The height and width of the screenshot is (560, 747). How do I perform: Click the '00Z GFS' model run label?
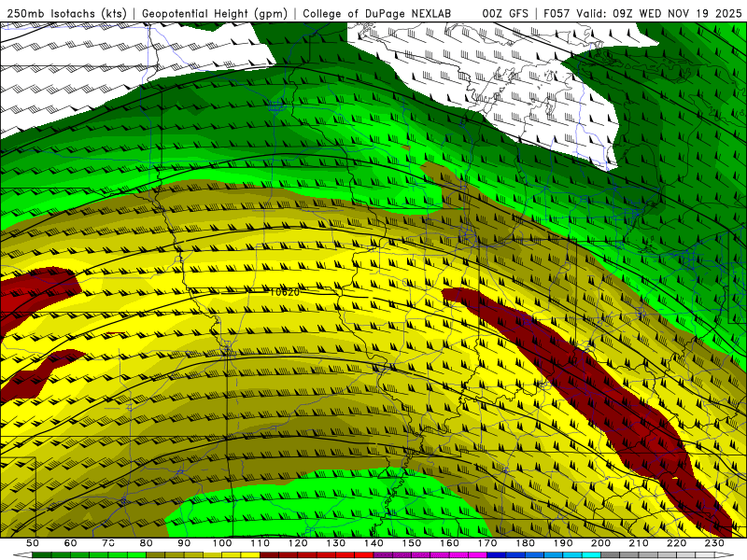click(x=505, y=14)
